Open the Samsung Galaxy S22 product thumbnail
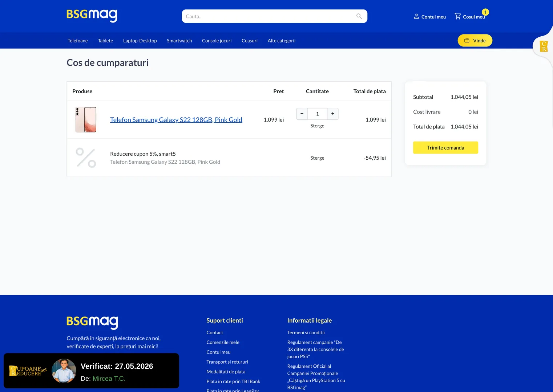The height and width of the screenshot is (392, 553). click(x=86, y=119)
